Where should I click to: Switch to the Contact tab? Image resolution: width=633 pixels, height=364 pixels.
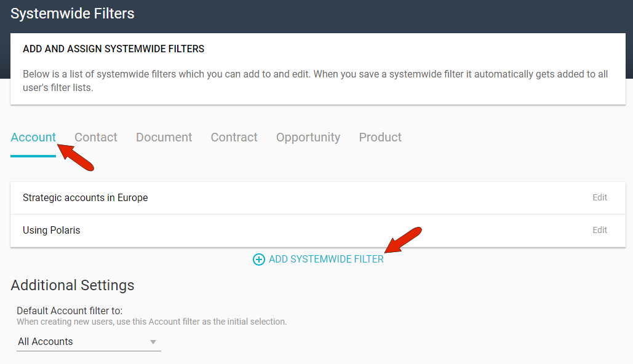(x=95, y=137)
